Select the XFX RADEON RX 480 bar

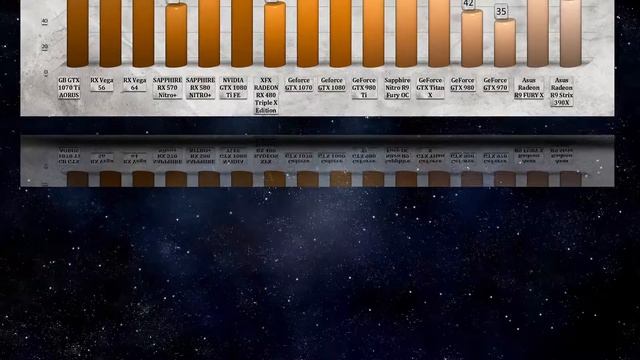pos(275,34)
